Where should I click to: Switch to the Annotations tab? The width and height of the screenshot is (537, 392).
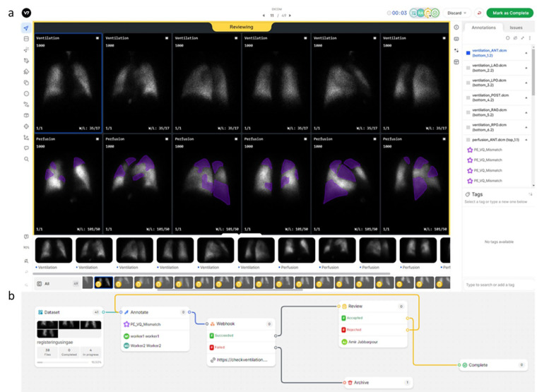coord(483,28)
